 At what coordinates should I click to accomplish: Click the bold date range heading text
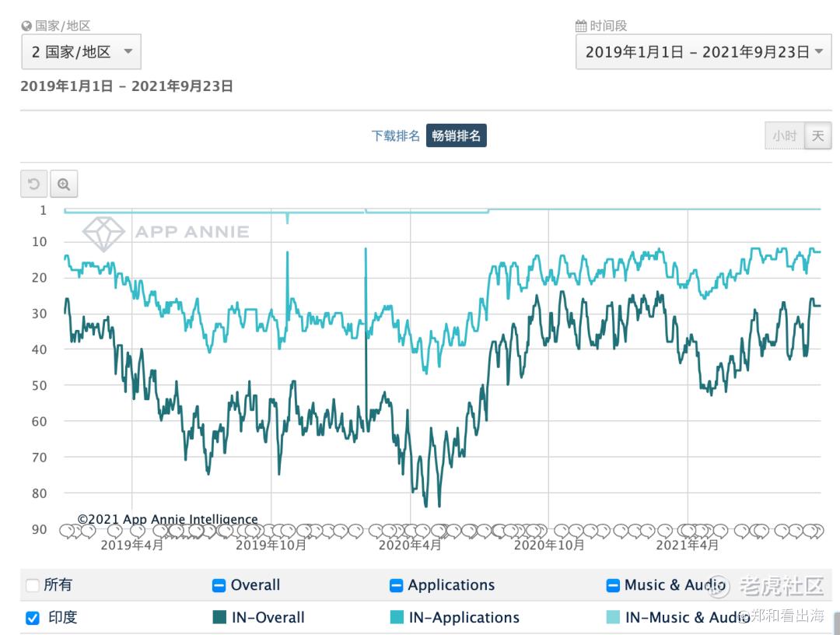point(127,86)
